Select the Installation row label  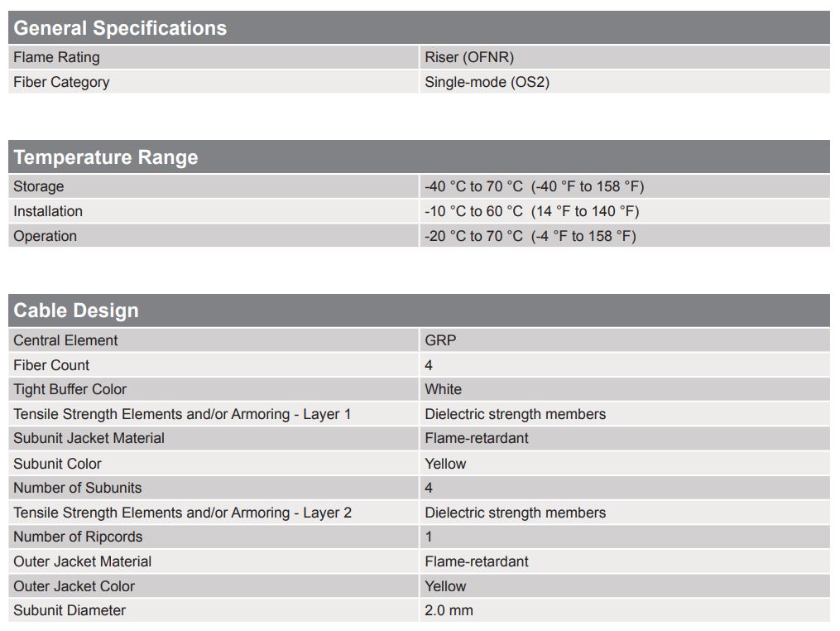pos(48,211)
